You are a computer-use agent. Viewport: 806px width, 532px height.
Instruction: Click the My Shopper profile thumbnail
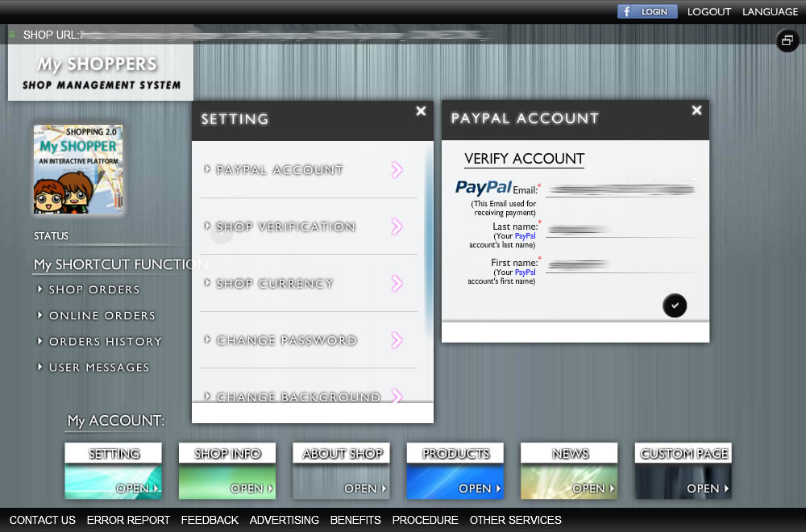(78, 169)
